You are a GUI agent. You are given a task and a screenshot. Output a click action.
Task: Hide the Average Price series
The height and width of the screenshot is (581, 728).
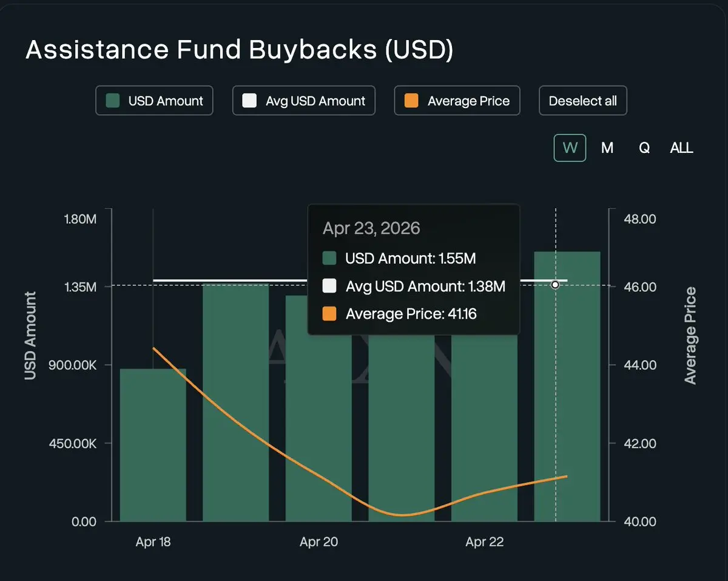click(x=457, y=101)
